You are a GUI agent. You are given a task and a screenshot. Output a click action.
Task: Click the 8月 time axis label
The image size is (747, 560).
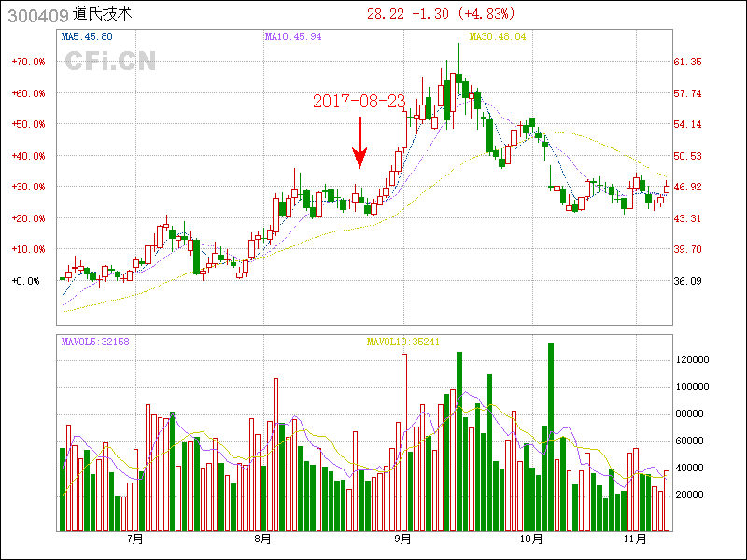(262, 539)
